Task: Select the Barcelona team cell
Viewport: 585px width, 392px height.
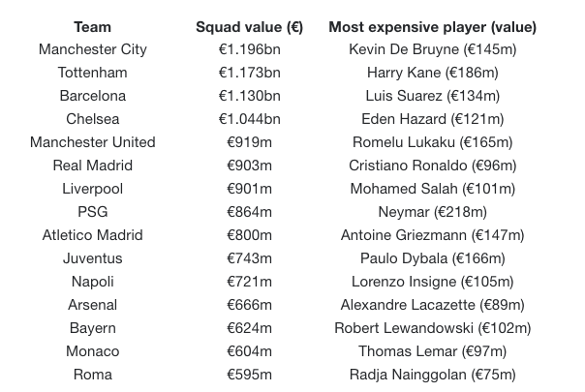Action: point(93,96)
